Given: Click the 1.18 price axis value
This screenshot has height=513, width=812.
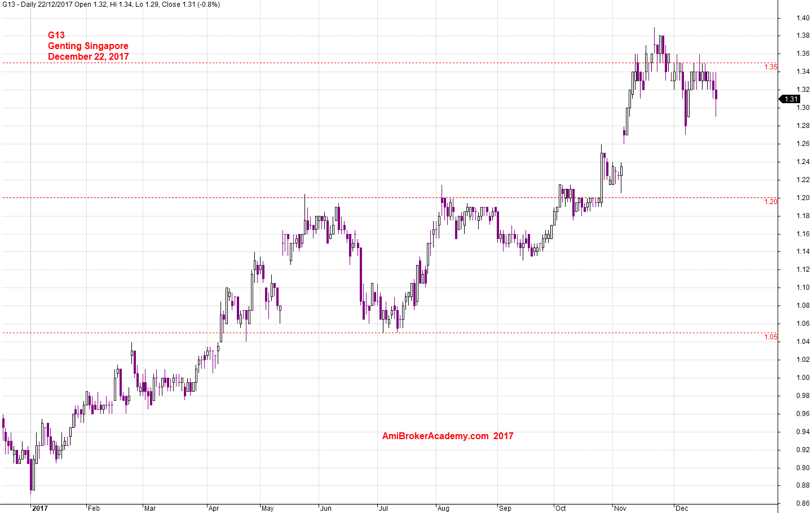Looking at the screenshot, I should click(x=803, y=216).
